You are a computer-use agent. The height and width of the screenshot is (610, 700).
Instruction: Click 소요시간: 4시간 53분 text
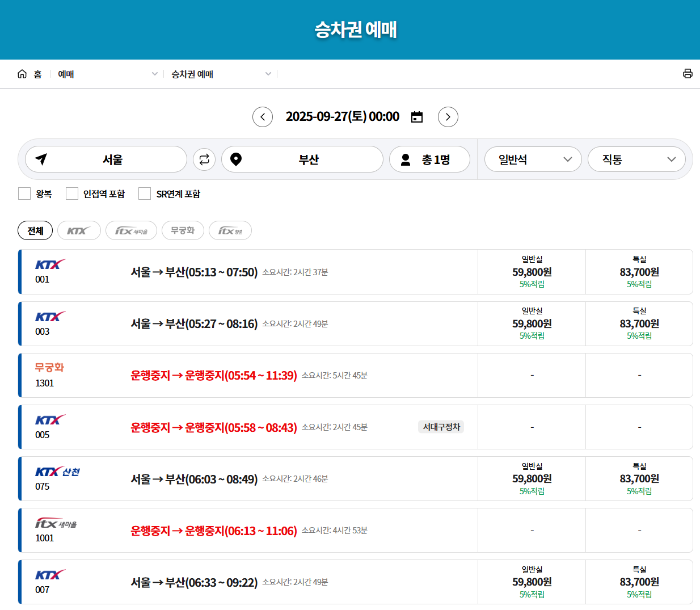[x=335, y=531]
